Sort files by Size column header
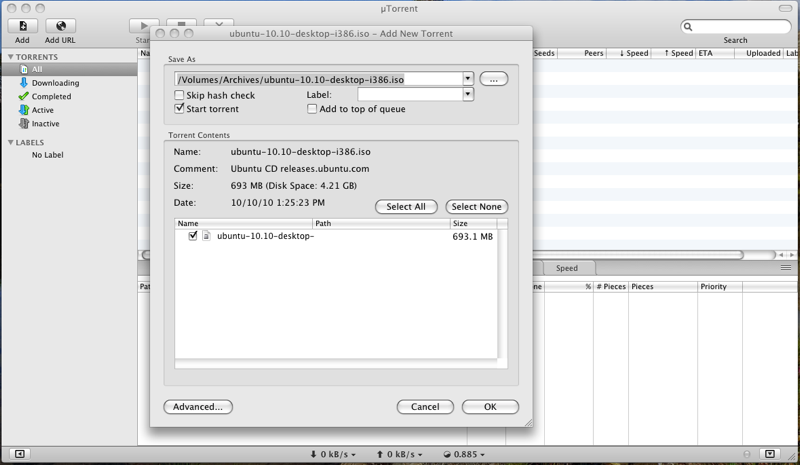 pyautogui.click(x=473, y=224)
